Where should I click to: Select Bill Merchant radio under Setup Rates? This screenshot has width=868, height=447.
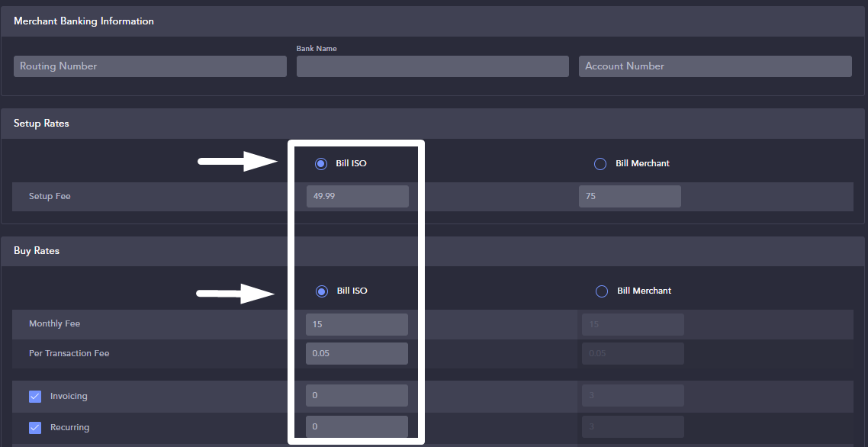point(600,164)
